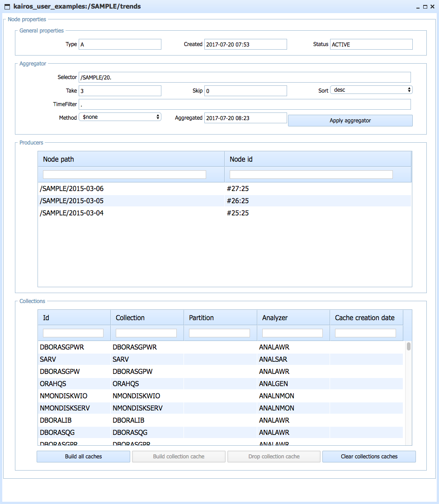Viewport: 439px width, 504px height.
Task: Select the DBORASQG collection row
Action: tap(221, 433)
